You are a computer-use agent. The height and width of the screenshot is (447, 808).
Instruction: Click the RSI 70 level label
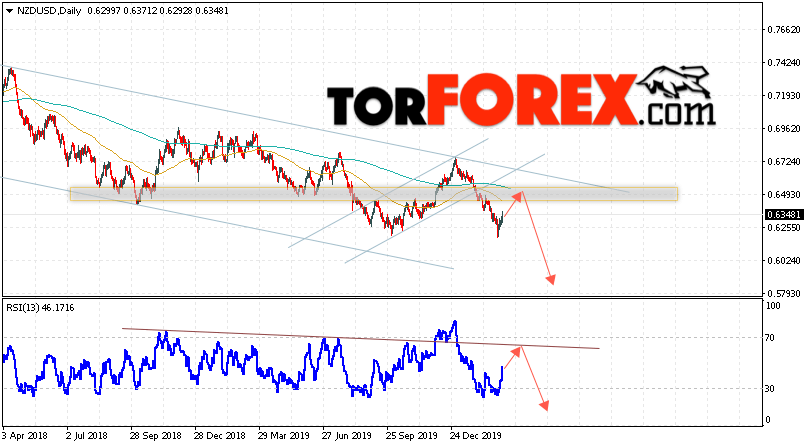[770, 338]
